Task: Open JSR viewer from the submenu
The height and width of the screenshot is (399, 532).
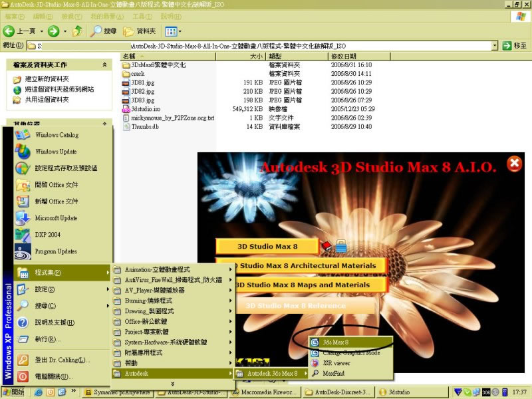Action: pos(351,363)
